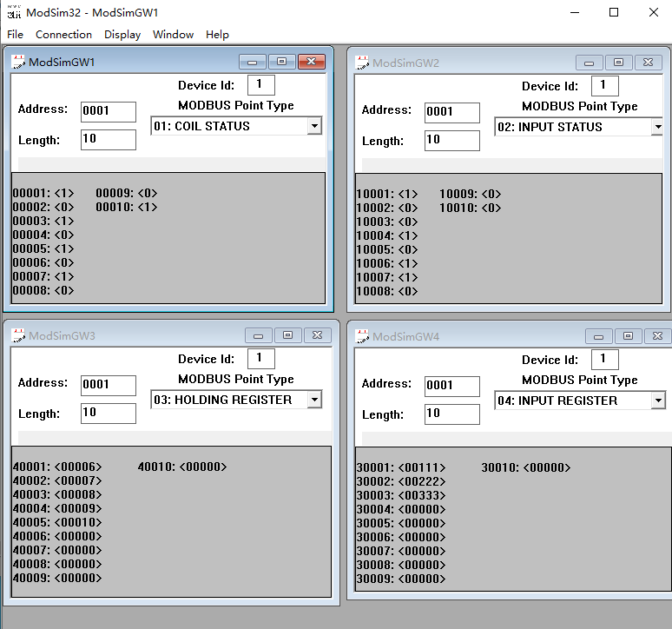Click the ModSimGW4 document icon

[x=362, y=336]
